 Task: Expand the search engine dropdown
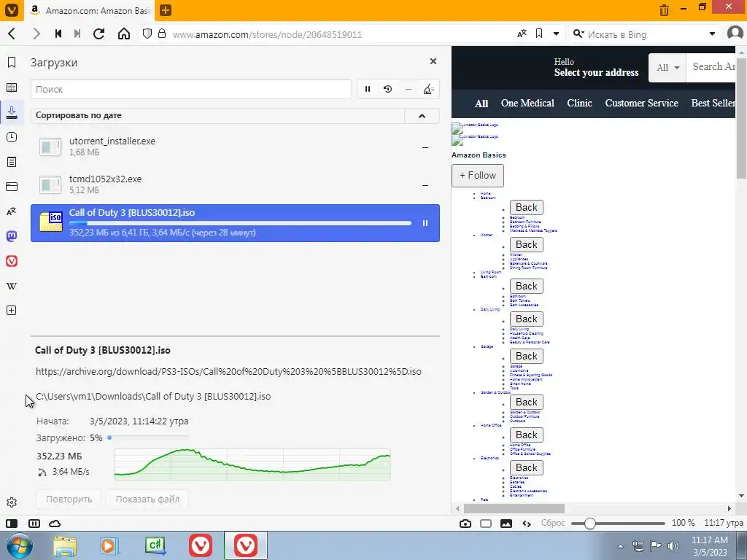[712, 34]
